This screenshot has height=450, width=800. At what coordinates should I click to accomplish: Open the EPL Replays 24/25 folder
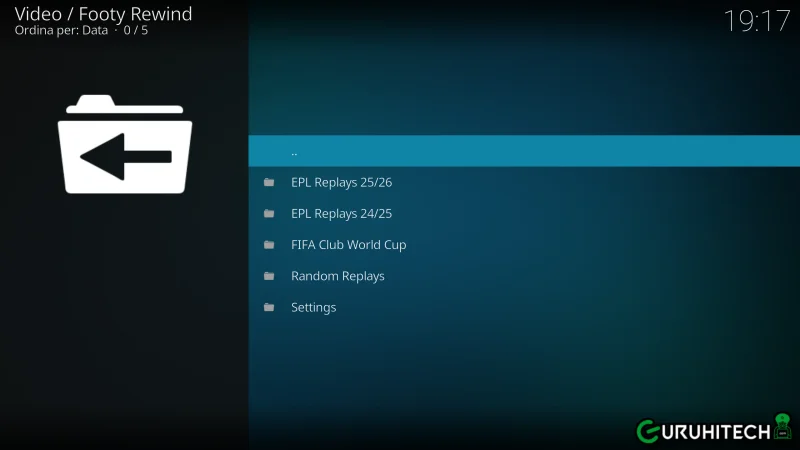click(524, 213)
